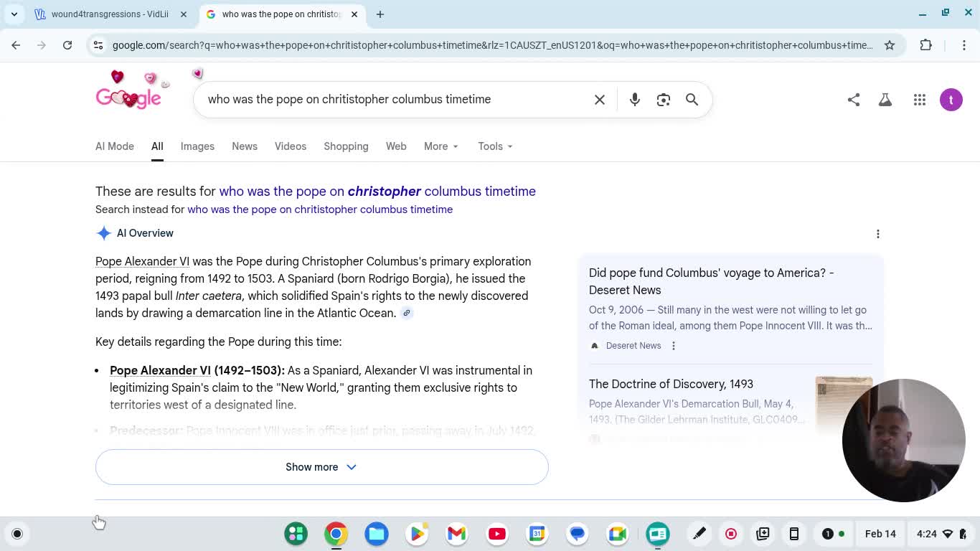Click the share icon near the search bar
Screen dimensions: 980x551
pyautogui.click(x=853, y=100)
